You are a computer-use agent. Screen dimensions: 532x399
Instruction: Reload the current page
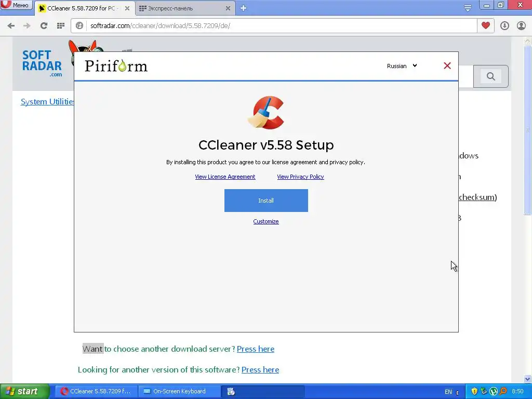[44, 26]
